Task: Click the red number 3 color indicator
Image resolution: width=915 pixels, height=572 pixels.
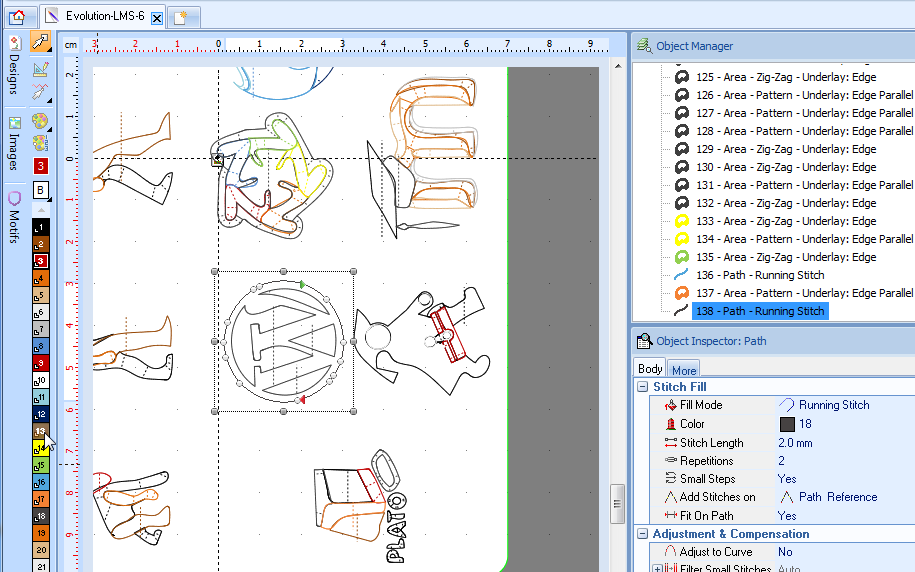Action: (41, 166)
